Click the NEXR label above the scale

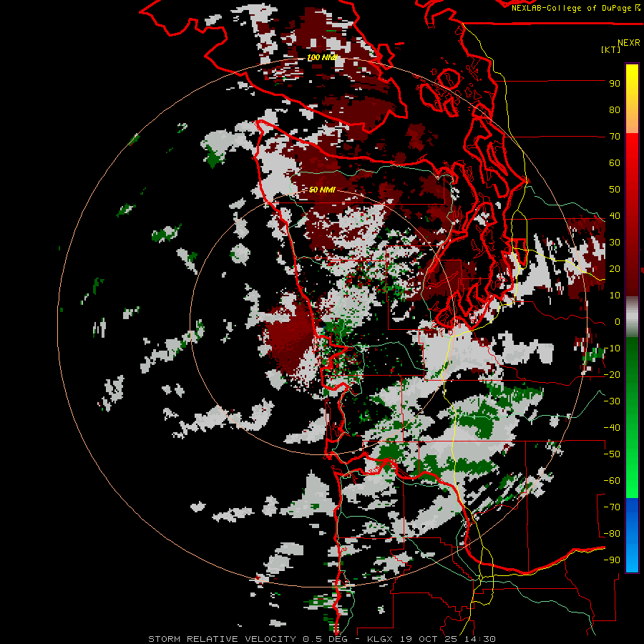tap(629, 43)
